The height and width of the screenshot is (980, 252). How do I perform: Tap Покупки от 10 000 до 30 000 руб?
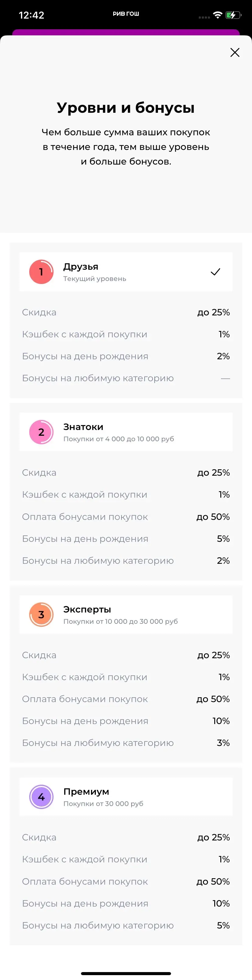pos(121,621)
